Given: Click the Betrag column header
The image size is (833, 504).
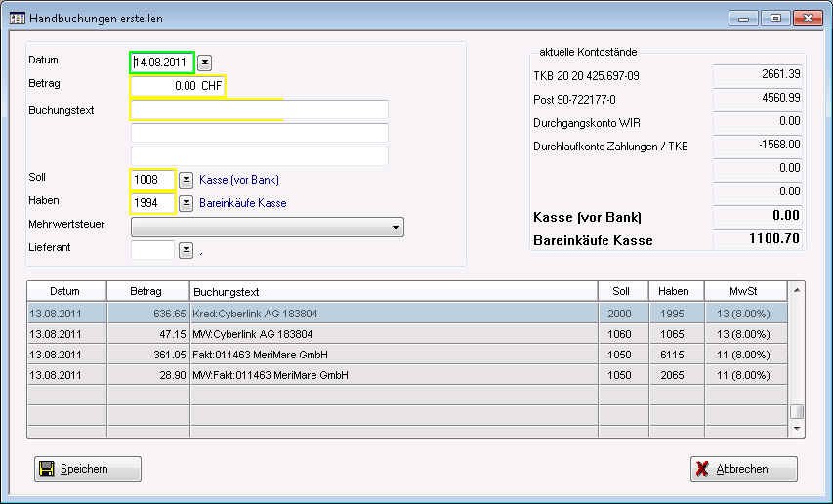Looking at the screenshot, I should tap(147, 292).
